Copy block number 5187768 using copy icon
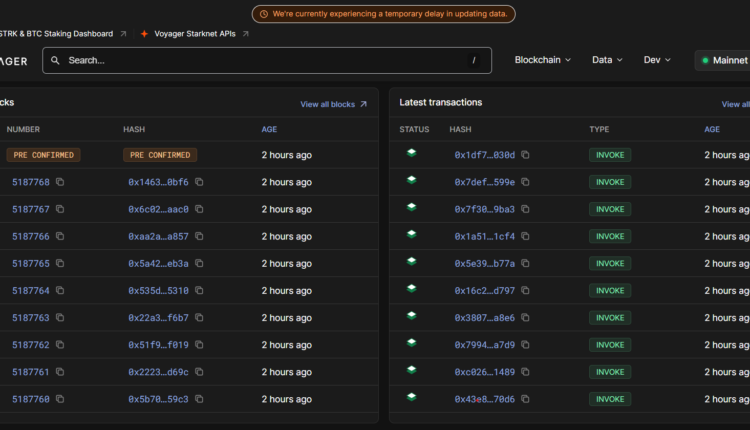Image resolution: width=750 pixels, height=430 pixels. click(x=60, y=182)
